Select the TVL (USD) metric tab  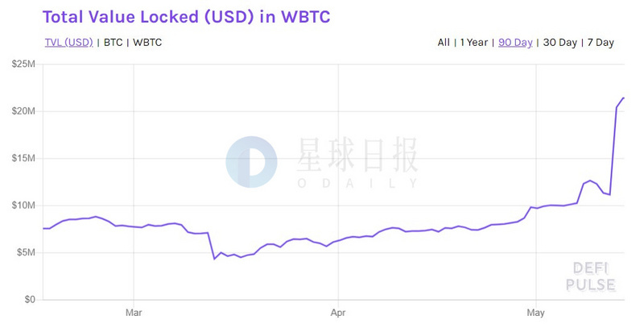point(68,42)
